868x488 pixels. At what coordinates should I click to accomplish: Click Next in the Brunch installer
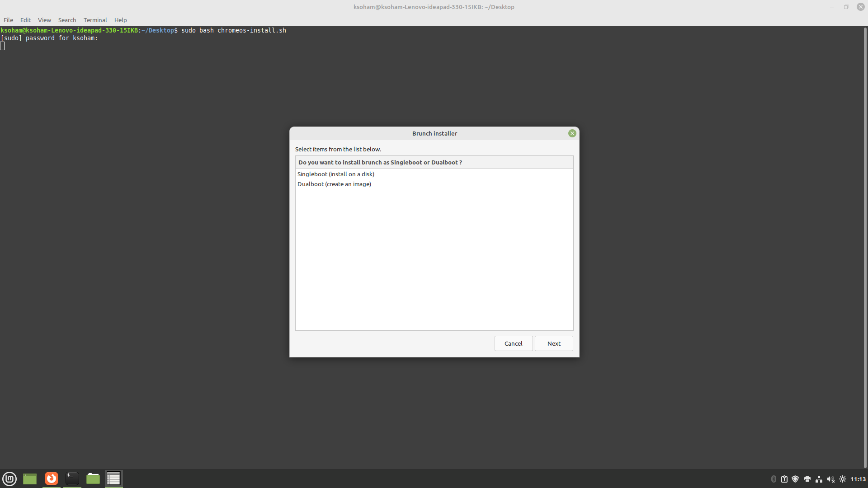pyautogui.click(x=553, y=343)
